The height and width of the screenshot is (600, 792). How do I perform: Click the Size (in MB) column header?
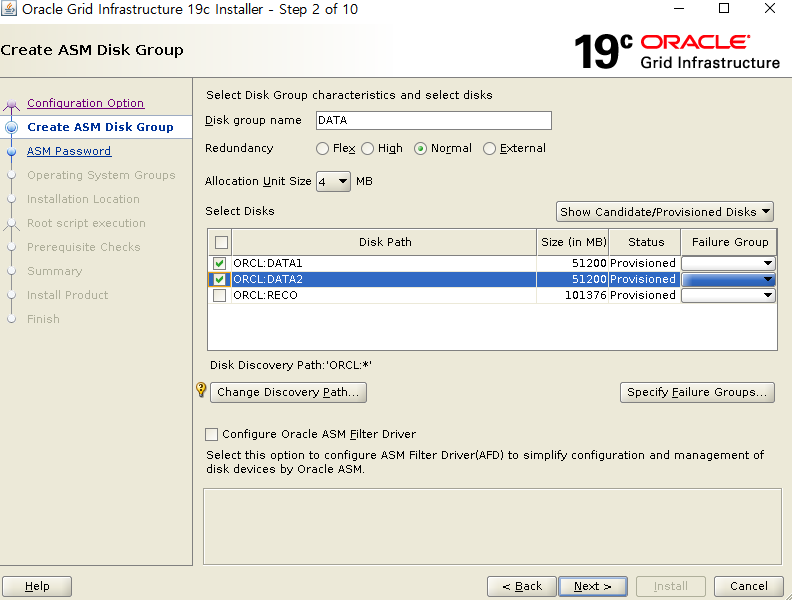pos(573,242)
